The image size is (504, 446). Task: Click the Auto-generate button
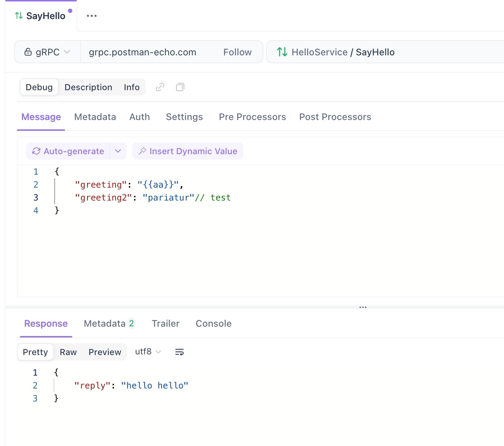pos(68,151)
